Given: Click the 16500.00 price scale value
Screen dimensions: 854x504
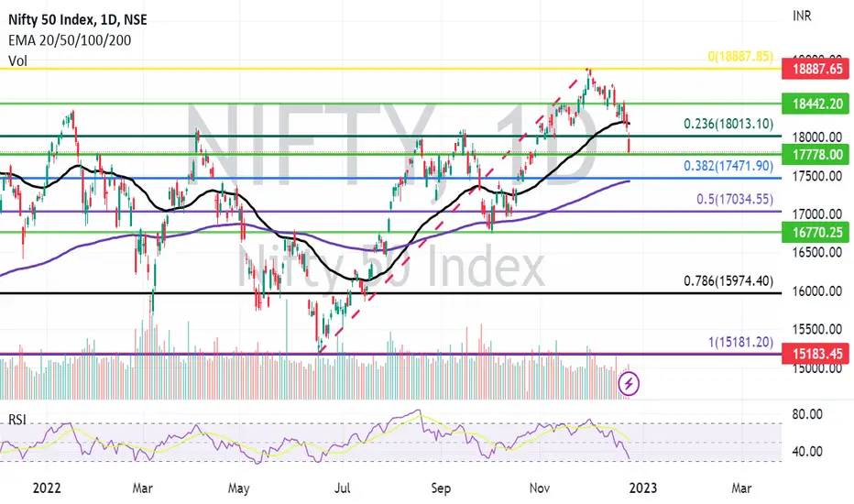Looking at the screenshot, I should [x=817, y=252].
